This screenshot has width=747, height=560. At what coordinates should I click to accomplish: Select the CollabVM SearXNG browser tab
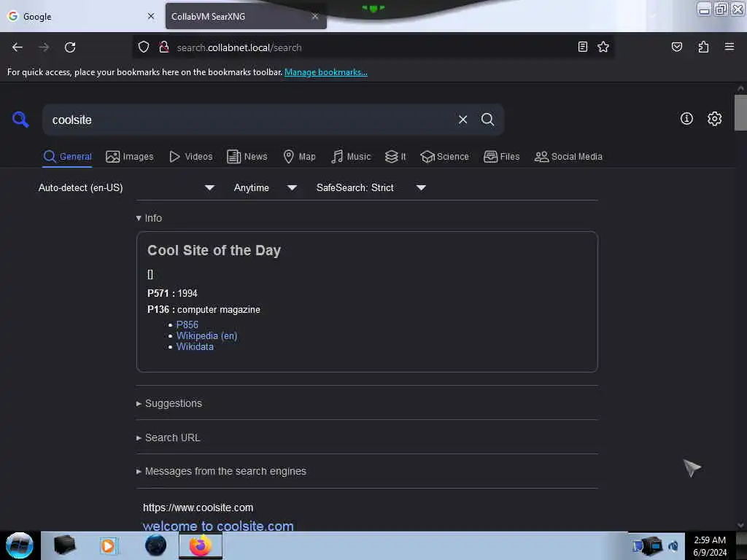point(246,16)
